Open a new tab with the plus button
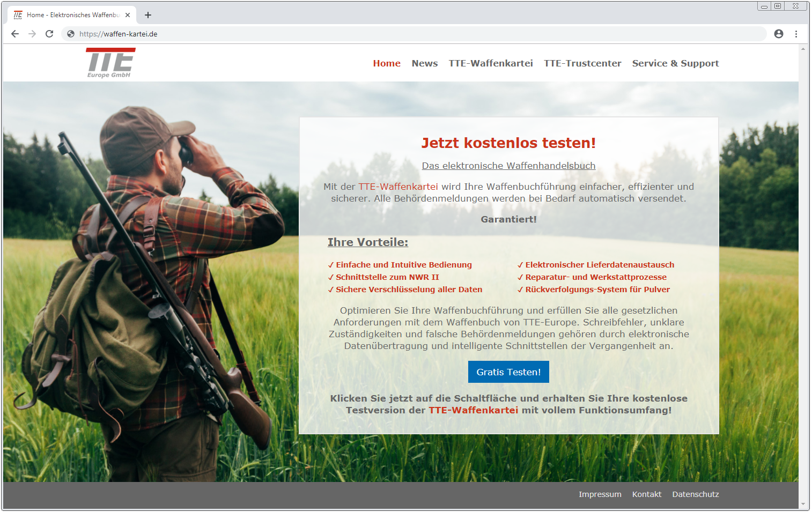812x512 pixels. 148,15
